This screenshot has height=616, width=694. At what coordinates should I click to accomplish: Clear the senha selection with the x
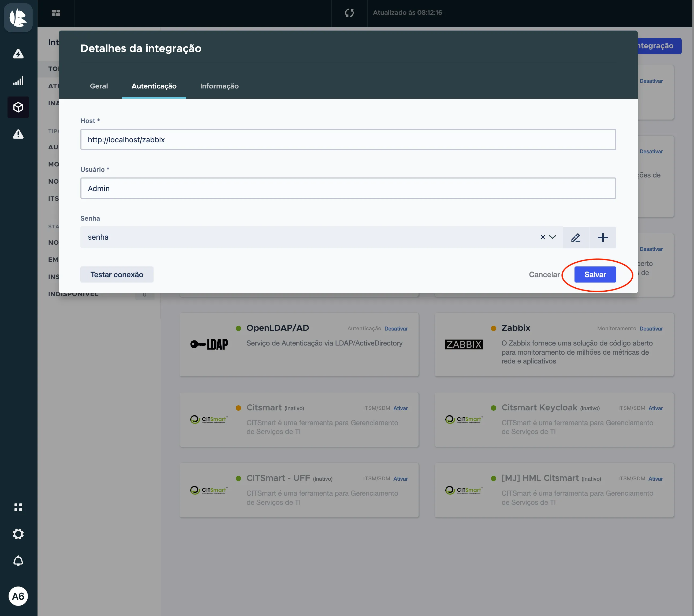point(543,238)
